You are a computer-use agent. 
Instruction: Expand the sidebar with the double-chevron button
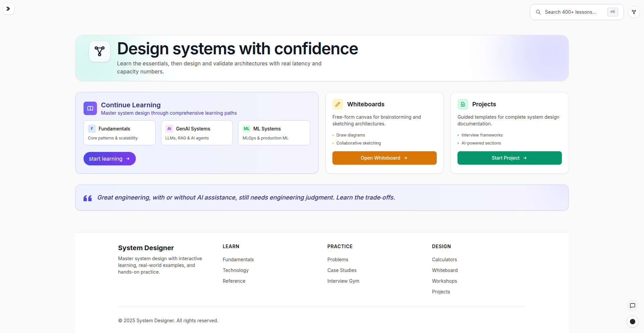8,9
